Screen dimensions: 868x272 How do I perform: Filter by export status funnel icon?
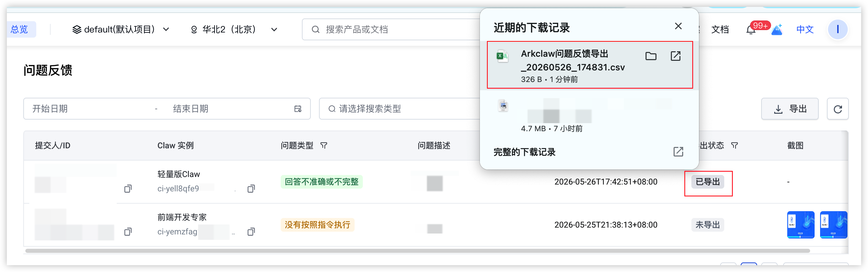click(734, 146)
